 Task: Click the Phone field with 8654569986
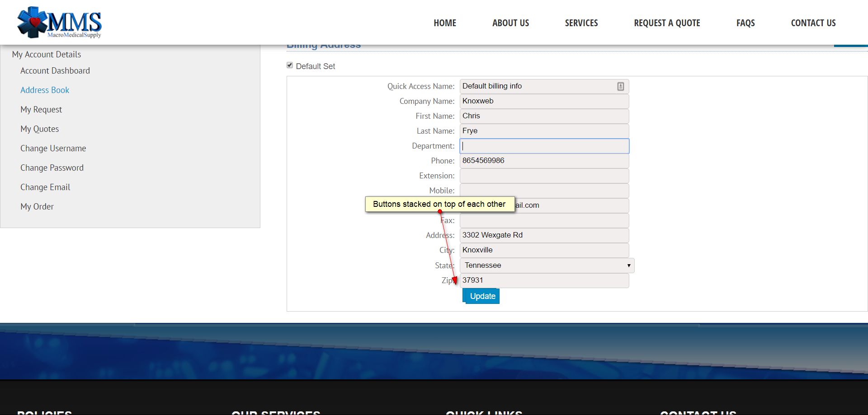pos(544,161)
